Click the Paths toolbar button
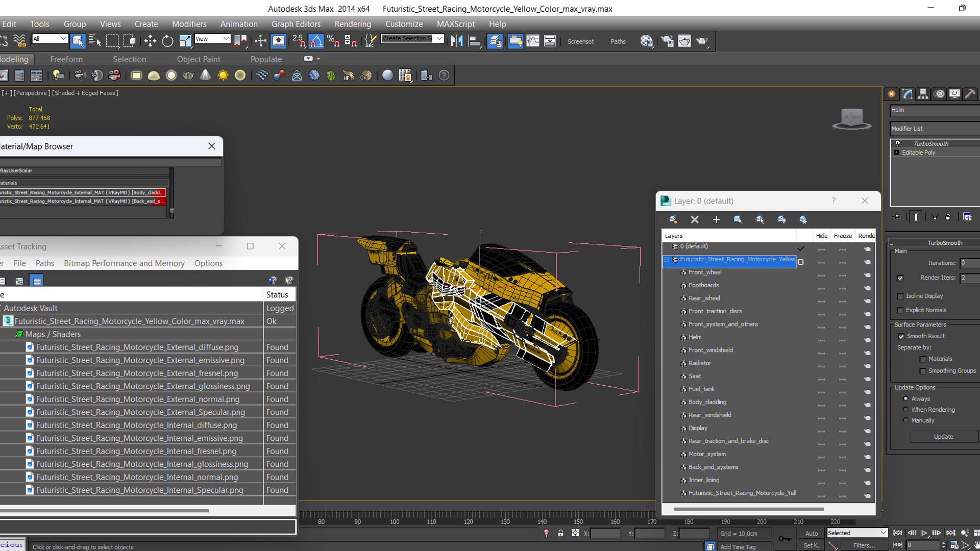 [x=618, y=41]
